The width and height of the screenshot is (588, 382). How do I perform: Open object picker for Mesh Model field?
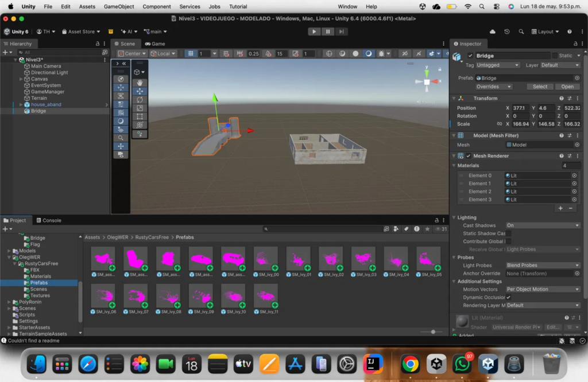pyautogui.click(x=577, y=145)
